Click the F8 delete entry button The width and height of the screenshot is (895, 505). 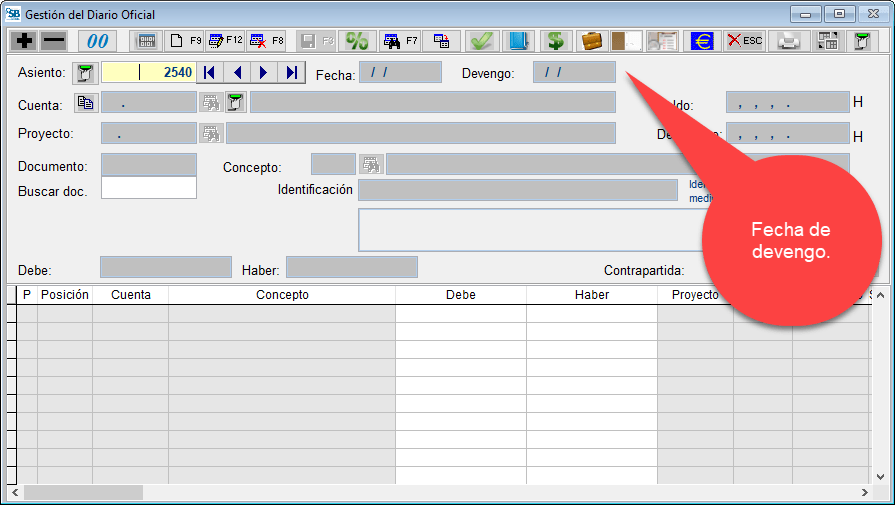[267, 41]
